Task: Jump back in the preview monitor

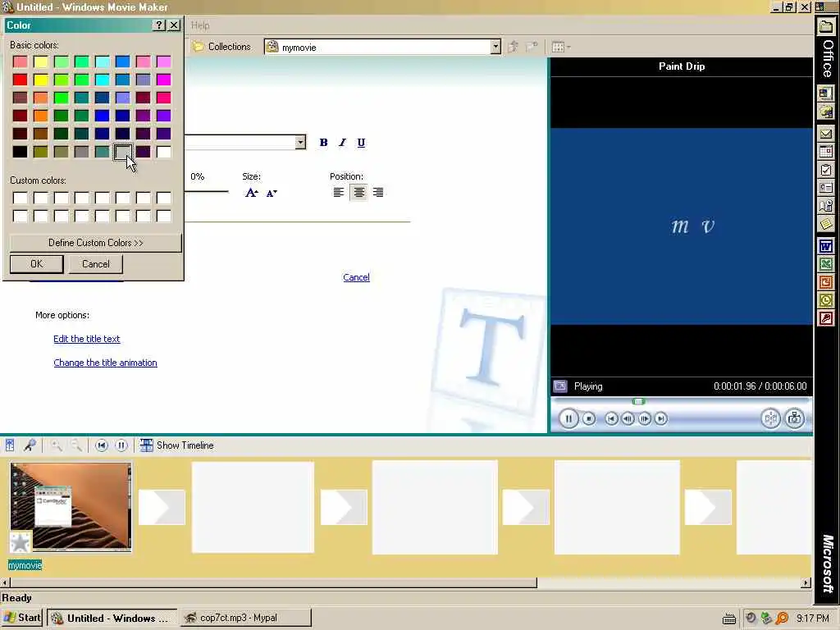Action: tap(611, 418)
